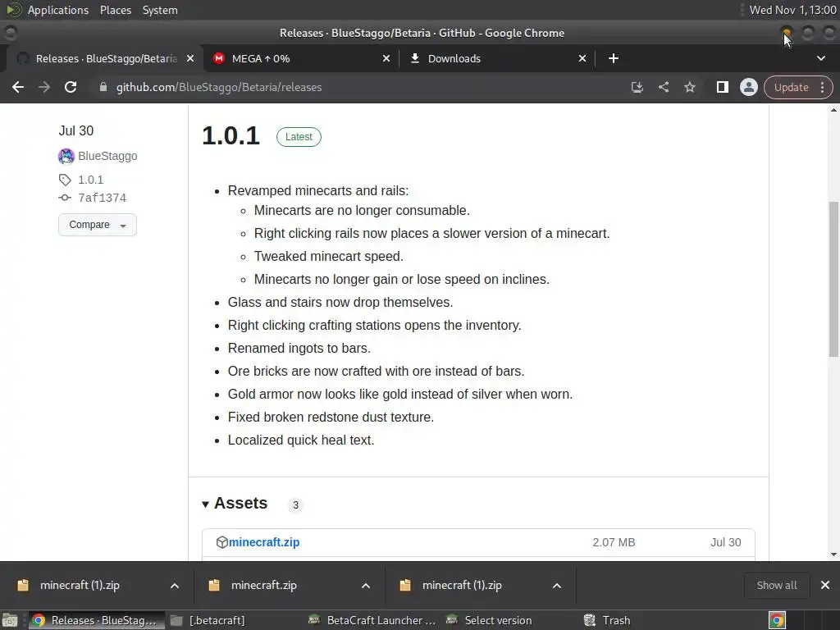Image resolution: width=840 pixels, height=630 pixels.
Task: Reload the GitHub releases page
Action: (x=71, y=87)
